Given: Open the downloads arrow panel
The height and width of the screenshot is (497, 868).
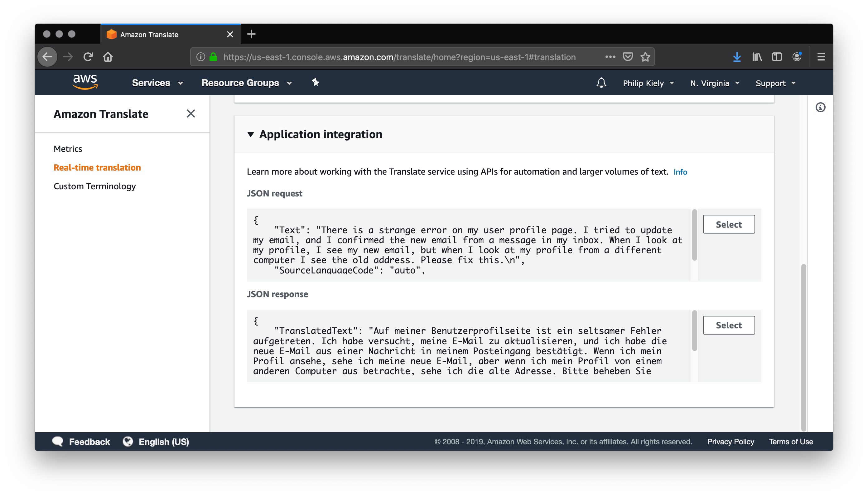Looking at the screenshot, I should [x=737, y=57].
